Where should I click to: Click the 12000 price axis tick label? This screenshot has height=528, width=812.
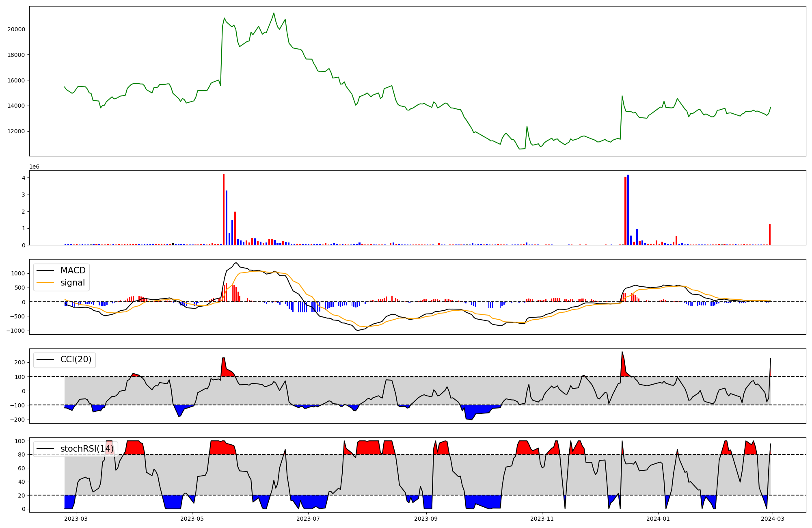(16, 131)
